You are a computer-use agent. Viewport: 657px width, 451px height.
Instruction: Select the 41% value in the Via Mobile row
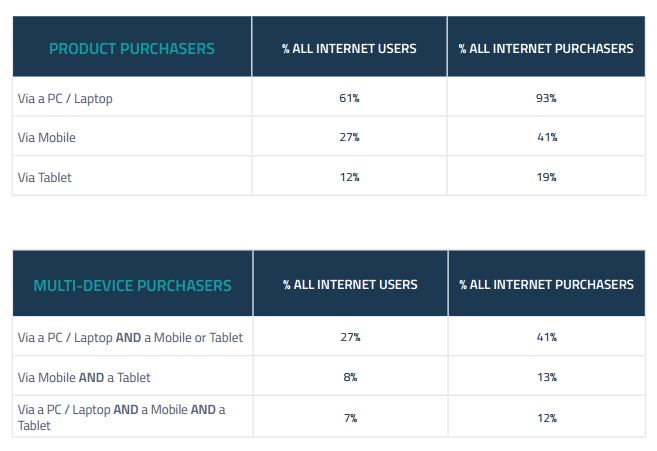pos(546,138)
